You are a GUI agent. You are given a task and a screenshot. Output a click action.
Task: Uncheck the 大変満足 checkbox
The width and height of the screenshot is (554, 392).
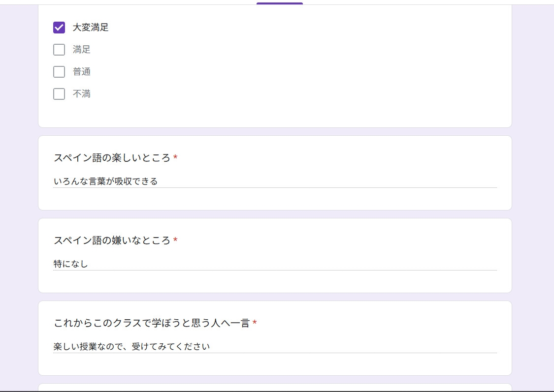(x=59, y=28)
